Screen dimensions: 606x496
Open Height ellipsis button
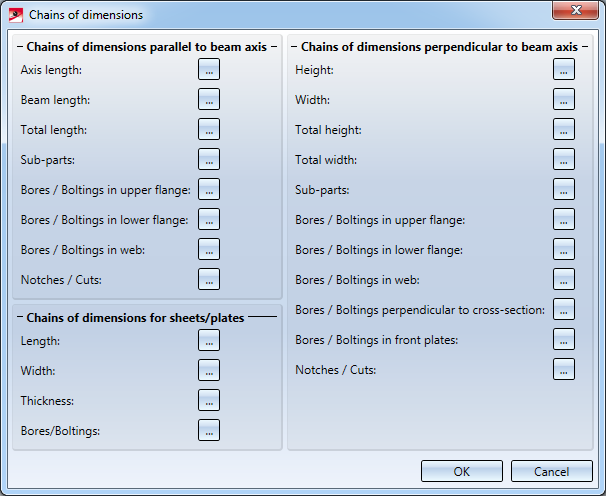pos(564,70)
